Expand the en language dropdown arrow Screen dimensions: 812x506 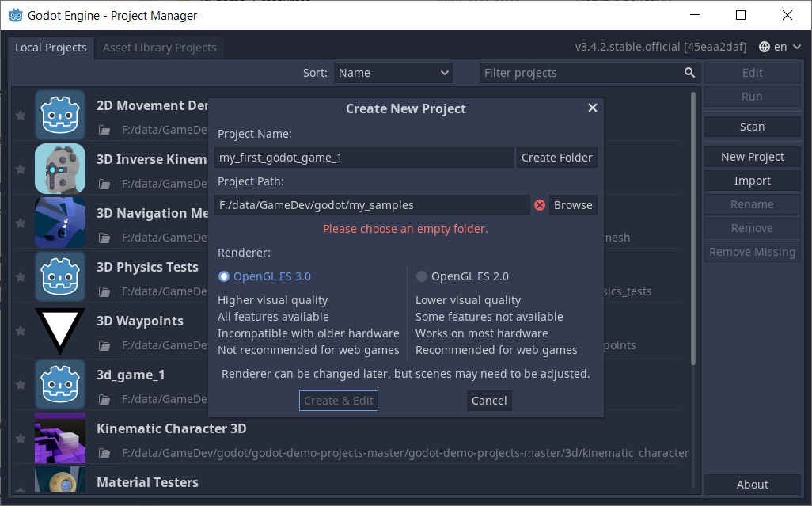(x=797, y=48)
